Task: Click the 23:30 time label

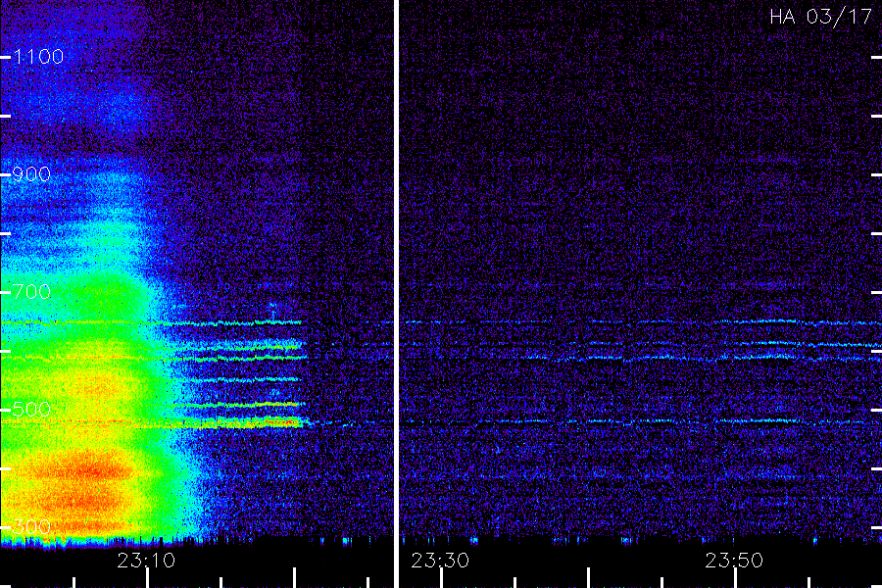Action: pos(440,561)
